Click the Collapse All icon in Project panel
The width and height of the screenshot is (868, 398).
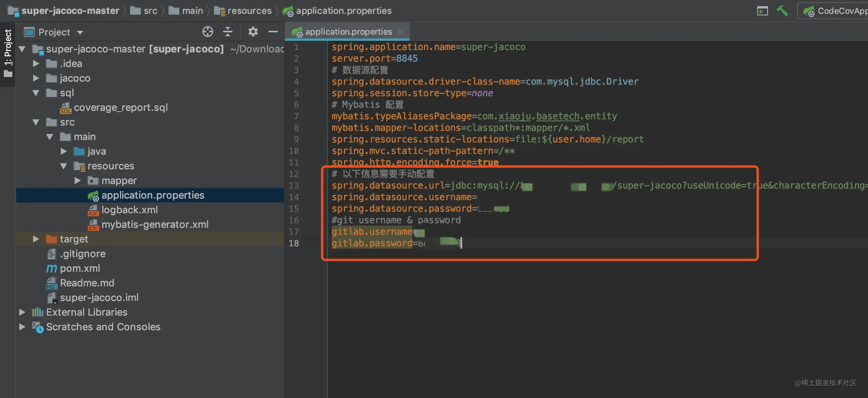click(x=228, y=32)
